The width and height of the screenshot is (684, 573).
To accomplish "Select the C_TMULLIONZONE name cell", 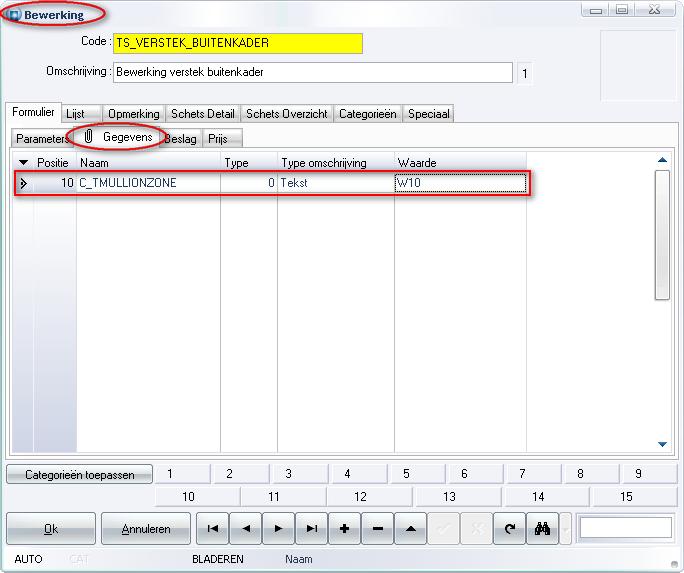I will click(x=148, y=183).
